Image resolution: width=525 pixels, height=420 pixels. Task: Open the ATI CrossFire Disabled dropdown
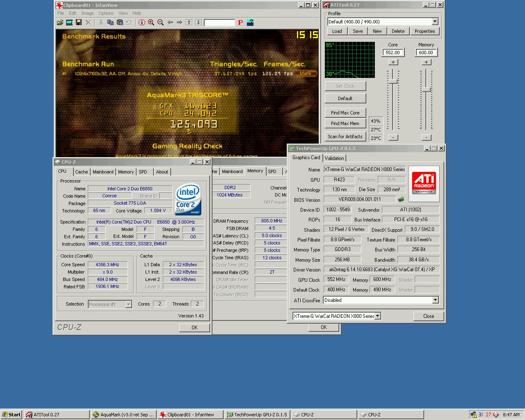(x=435, y=300)
